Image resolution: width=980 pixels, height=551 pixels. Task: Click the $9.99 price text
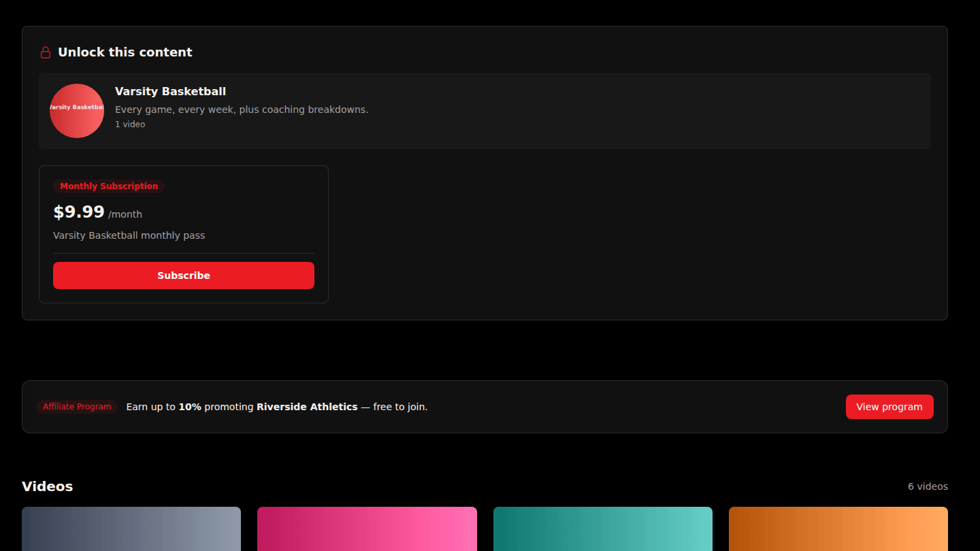[x=79, y=212]
